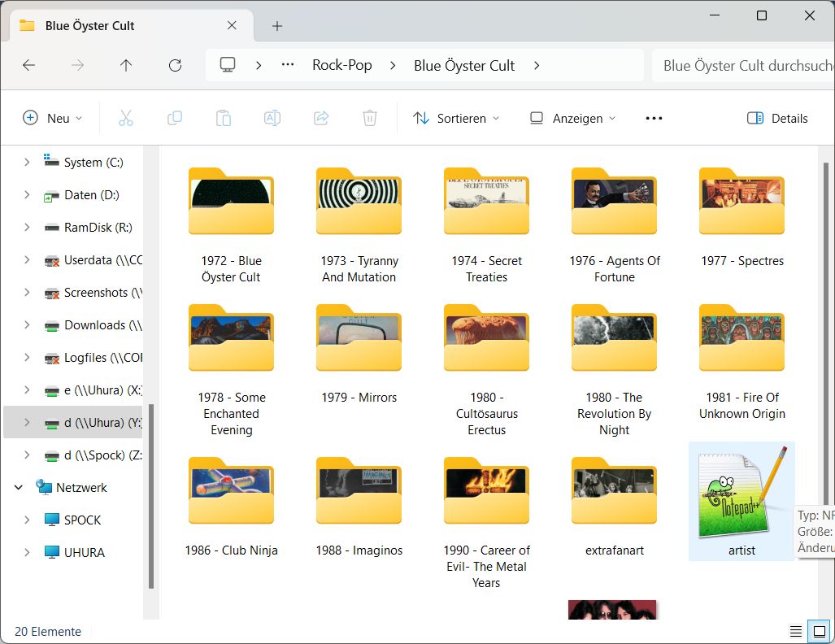Image resolution: width=835 pixels, height=644 pixels.
Task: Open the 1980 - The Revolution By Night folder
Action: (x=615, y=370)
